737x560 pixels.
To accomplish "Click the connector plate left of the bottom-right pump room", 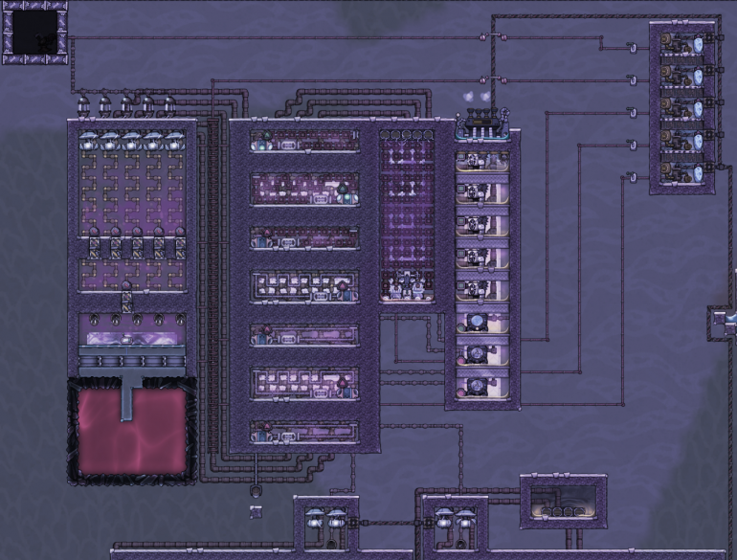I will pos(428,522).
